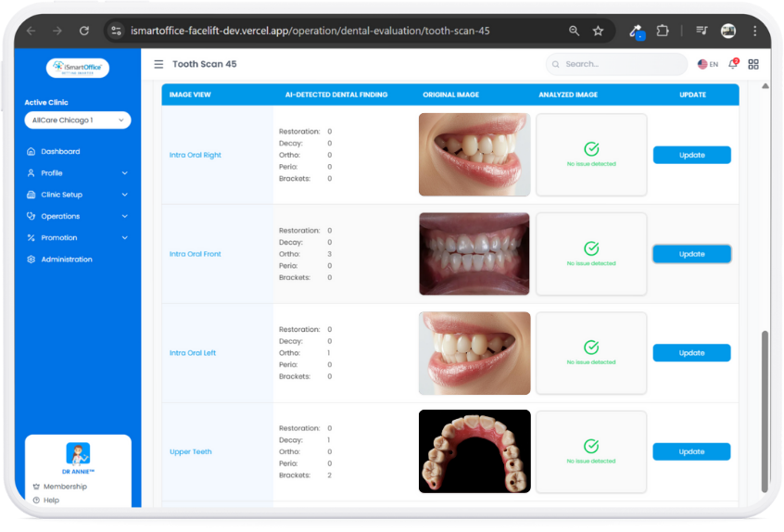784x532 pixels.
Task: Click the browser address bar URL
Action: (310, 31)
